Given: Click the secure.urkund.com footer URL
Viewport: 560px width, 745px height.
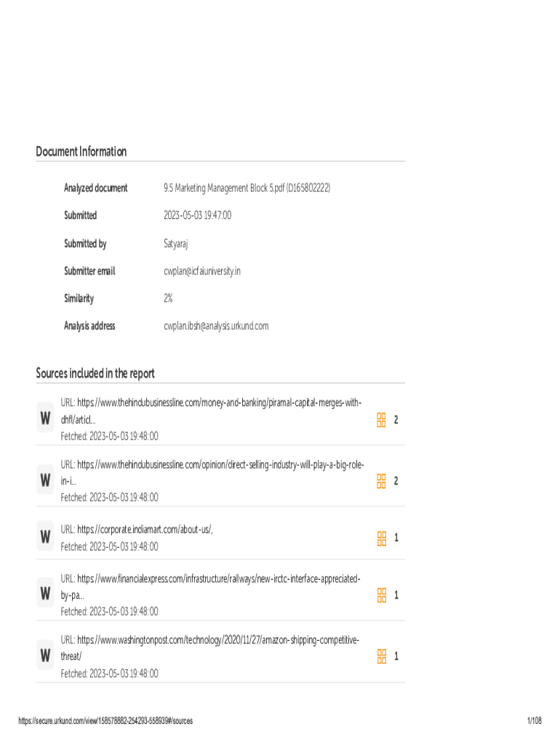Looking at the screenshot, I should click(105, 721).
